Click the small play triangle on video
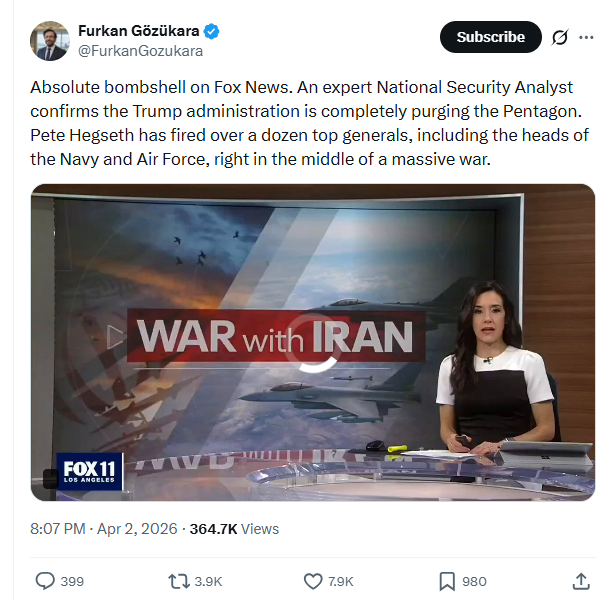The height and width of the screenshot is (600, 607). click(x=115, y=336)
